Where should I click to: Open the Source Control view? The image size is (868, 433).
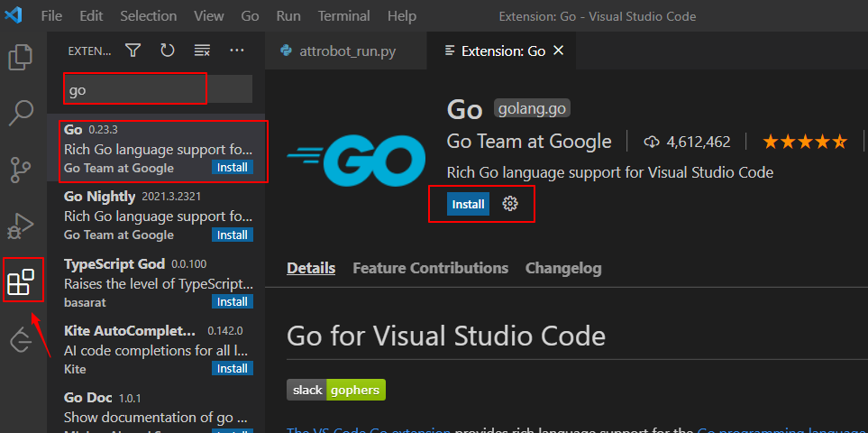pos(21,170)
